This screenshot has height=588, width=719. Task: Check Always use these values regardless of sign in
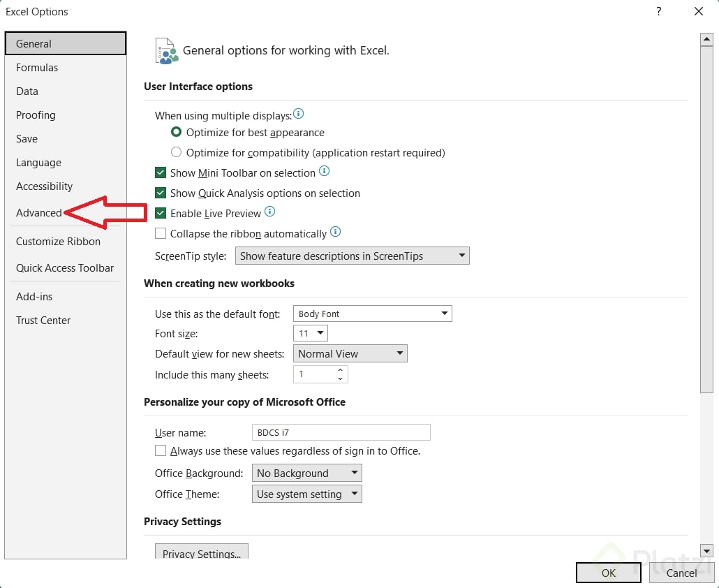point(161,451)
